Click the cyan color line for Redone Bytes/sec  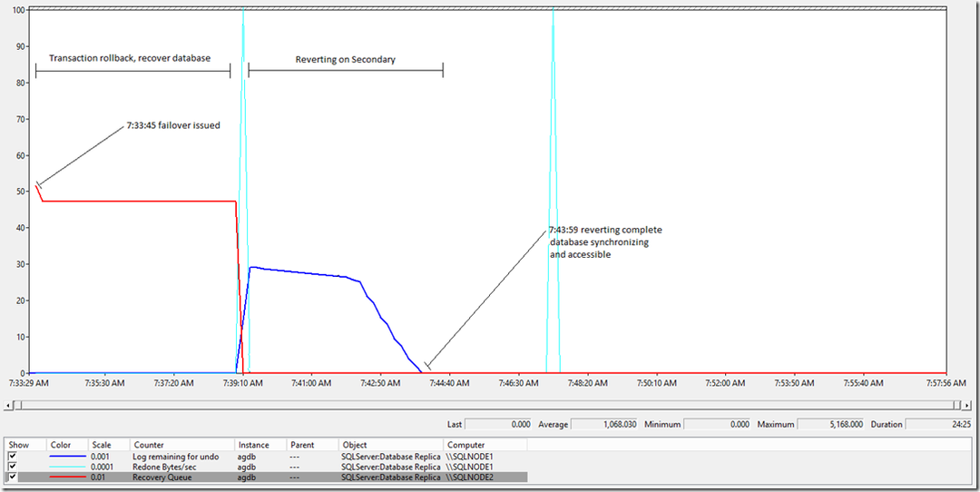pos(67,467)
